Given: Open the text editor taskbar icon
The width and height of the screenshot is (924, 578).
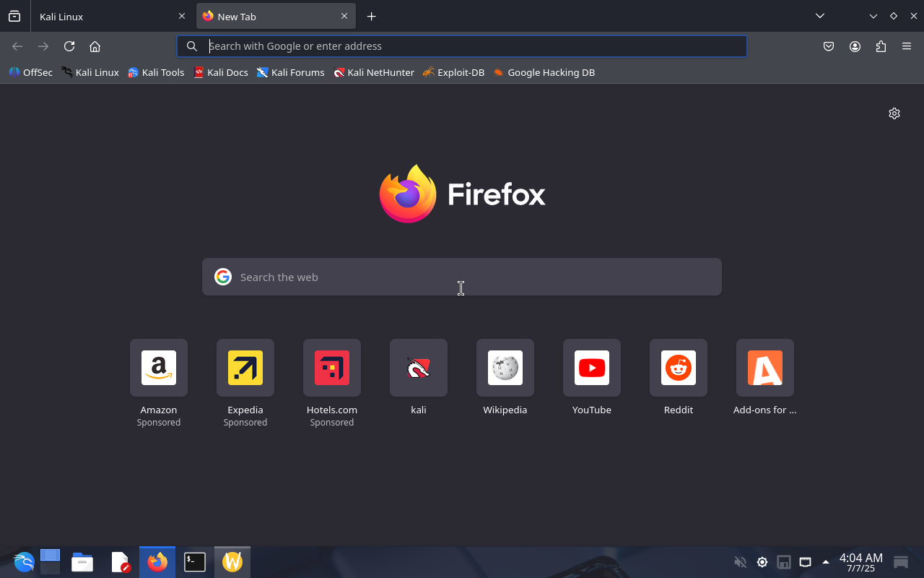Looking at the screenshot, I should pos(120,561).
